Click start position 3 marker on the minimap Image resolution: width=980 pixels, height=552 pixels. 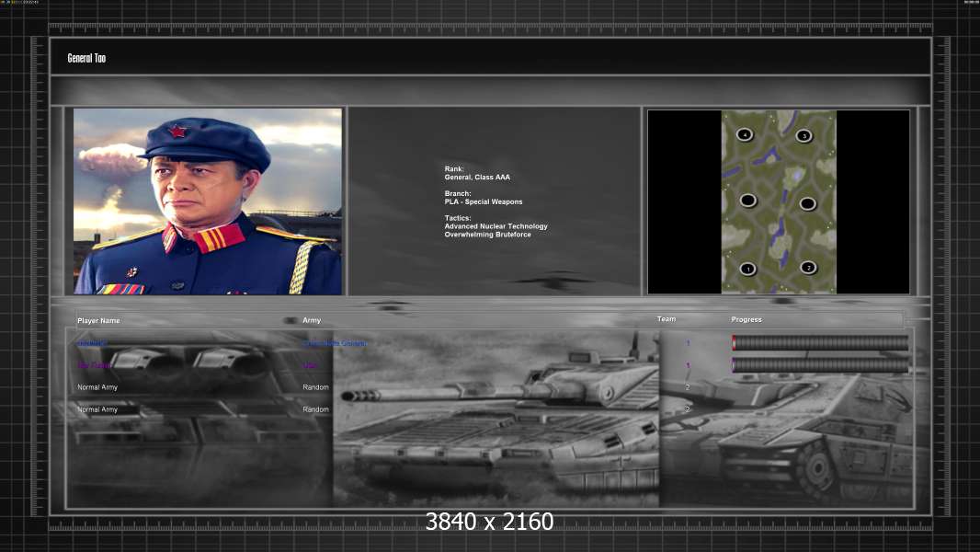[x=803, y=136]
